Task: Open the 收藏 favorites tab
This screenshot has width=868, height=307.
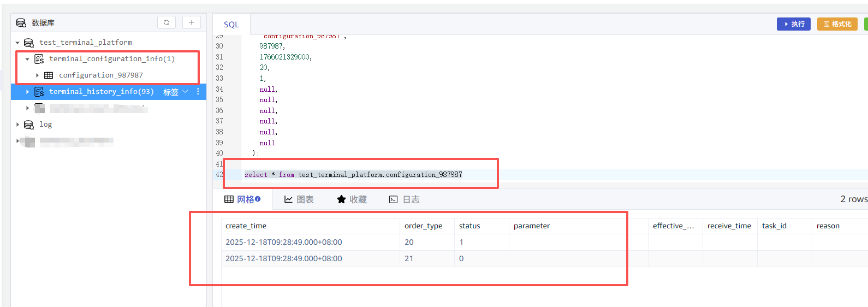Action: click(x=352, y=199)
